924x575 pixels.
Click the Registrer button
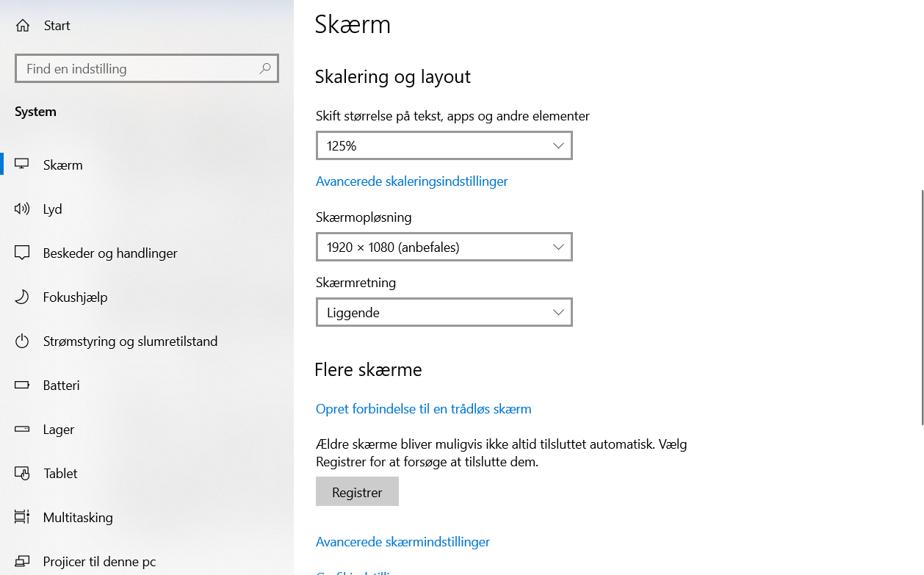click(x=357, y=492)
